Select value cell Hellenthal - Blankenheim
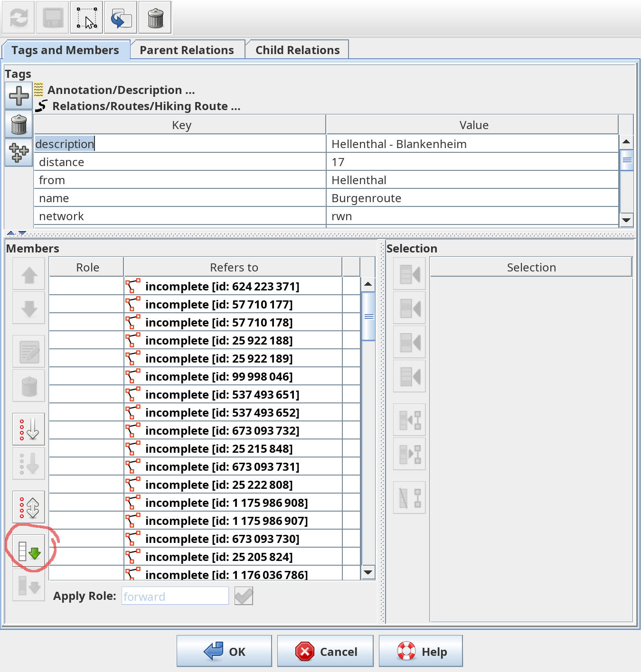Screen dimensions: 641x672 click(x=472, y=144)
